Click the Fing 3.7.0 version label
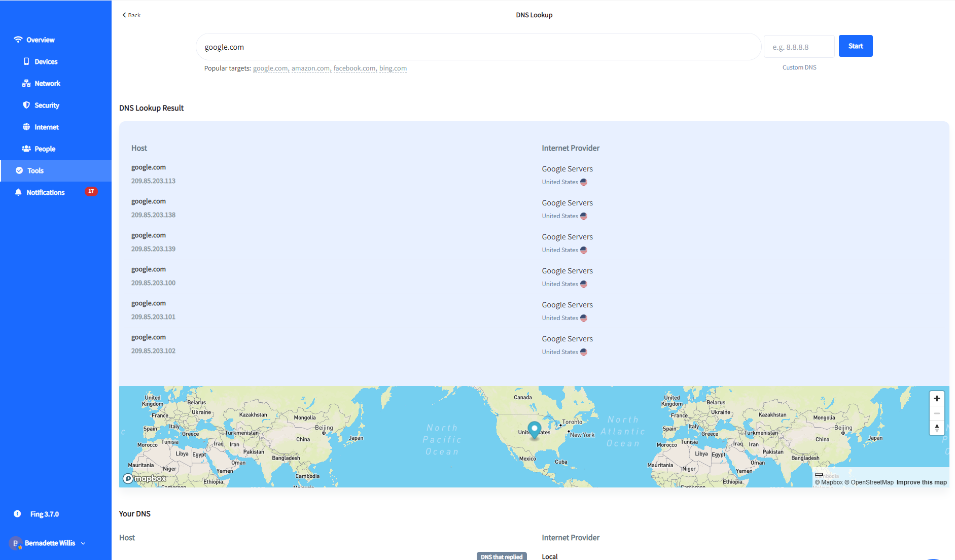 45,514
